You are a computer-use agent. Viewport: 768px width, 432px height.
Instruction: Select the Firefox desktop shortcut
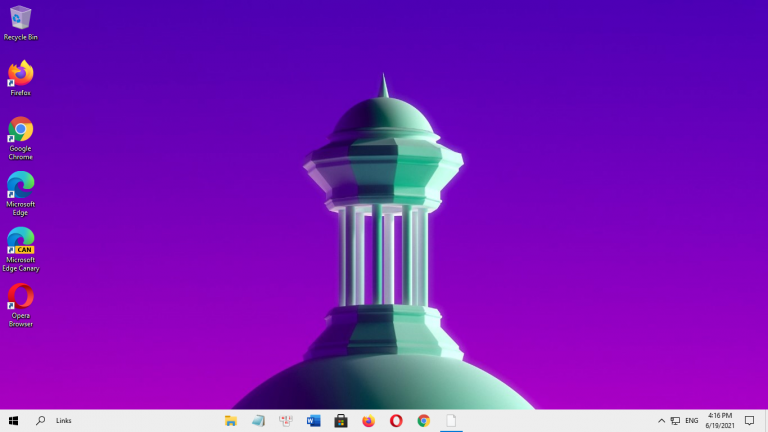[21, 78]
